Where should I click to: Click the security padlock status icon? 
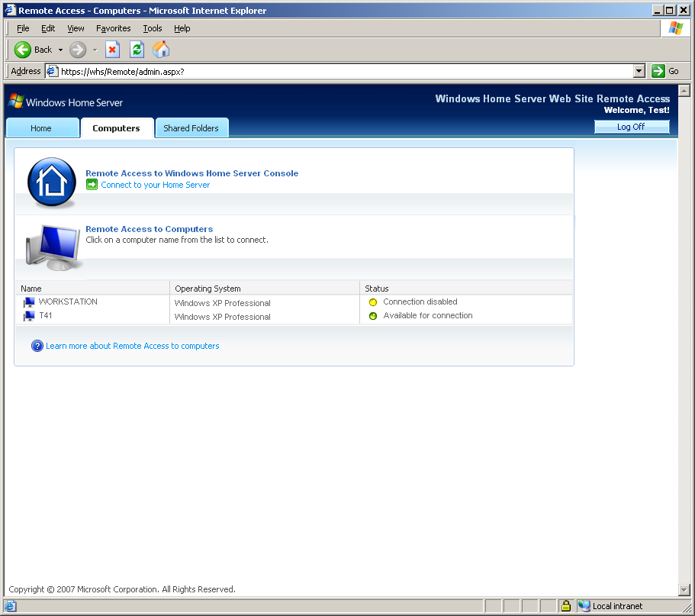[x=565, y=606]
